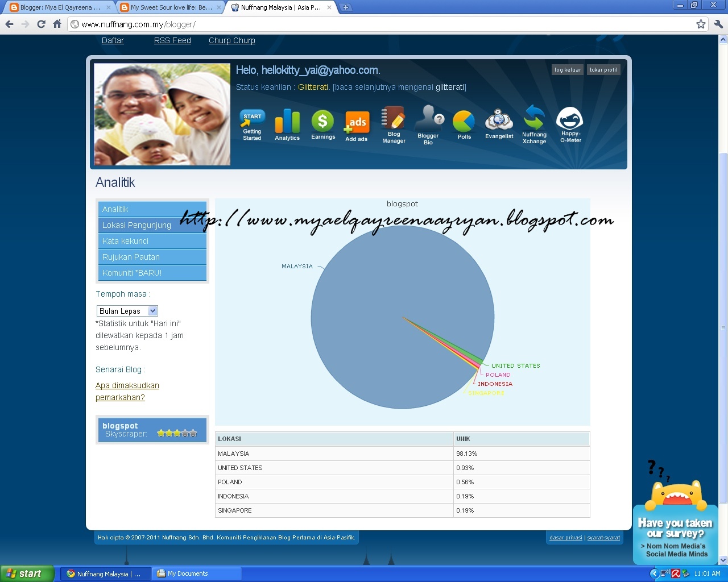Open the Chrome wrench settings menu

[x=718, y=24]
